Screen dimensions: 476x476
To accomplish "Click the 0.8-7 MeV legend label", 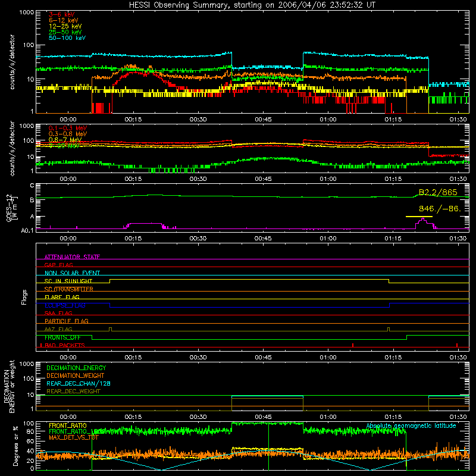I will (65, 140).
